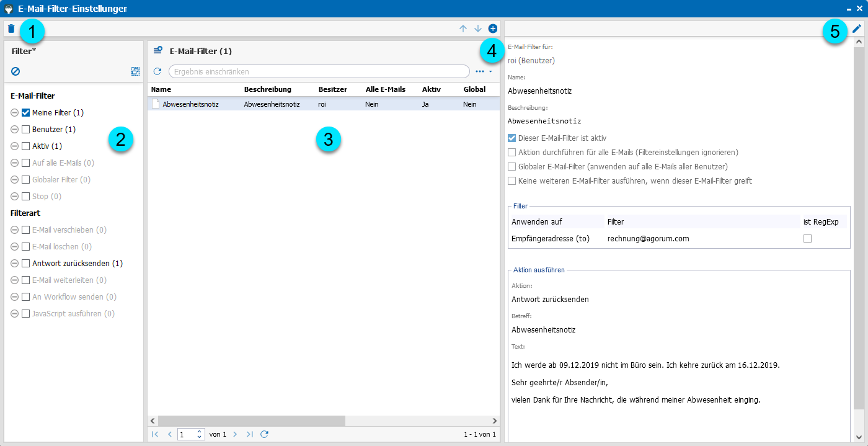
Task: Toggle 'Dieser E-Mail-Filter ist aktiv' checkbox
Action: click(x=512, y=138)
